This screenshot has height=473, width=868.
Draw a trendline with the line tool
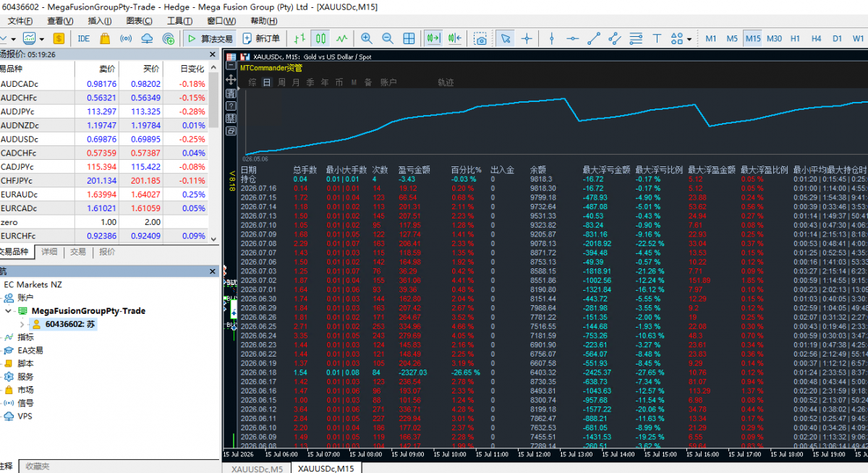[593, 38]
